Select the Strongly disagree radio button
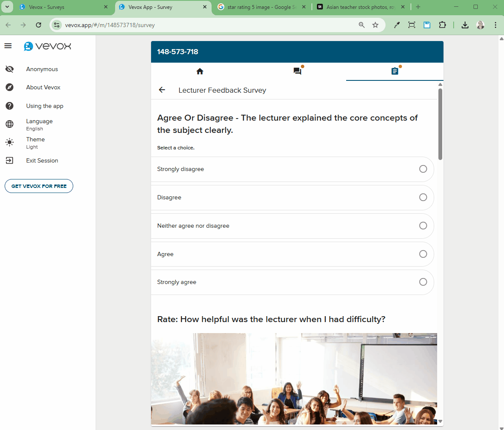This screenshot has height=430, width=504. click(x=423, y=168)
